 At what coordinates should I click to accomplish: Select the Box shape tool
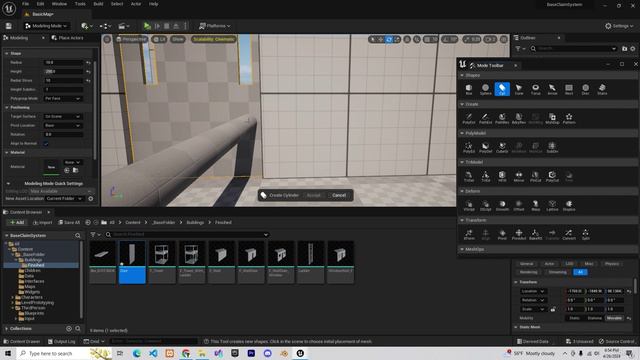[469, 89]
